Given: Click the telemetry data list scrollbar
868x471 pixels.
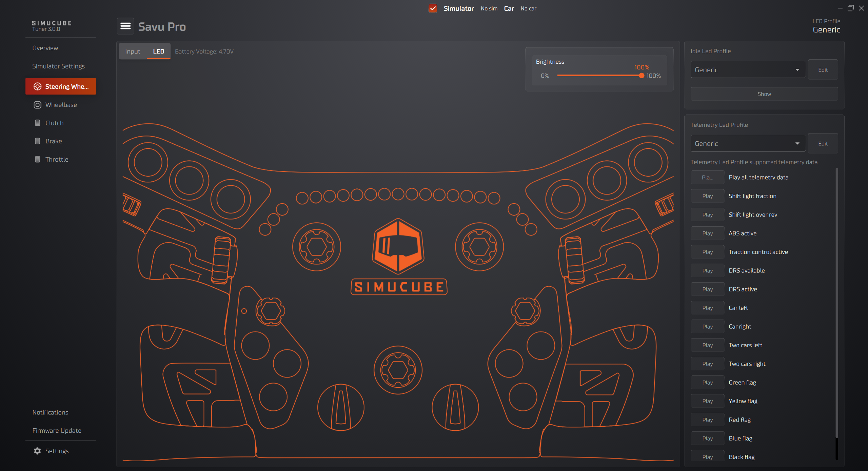Looking at the screenshot, I should coord(836,302).
